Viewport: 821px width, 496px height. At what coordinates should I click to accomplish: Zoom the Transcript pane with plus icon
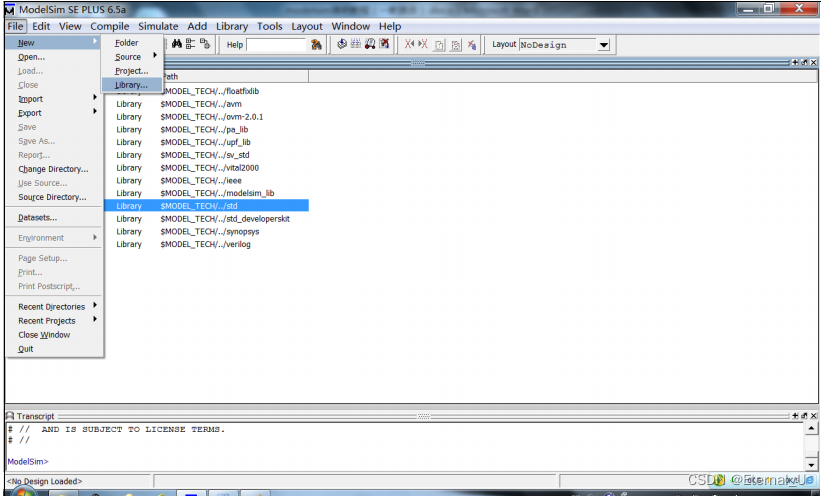pyautogui.click(x=795, y=415)
